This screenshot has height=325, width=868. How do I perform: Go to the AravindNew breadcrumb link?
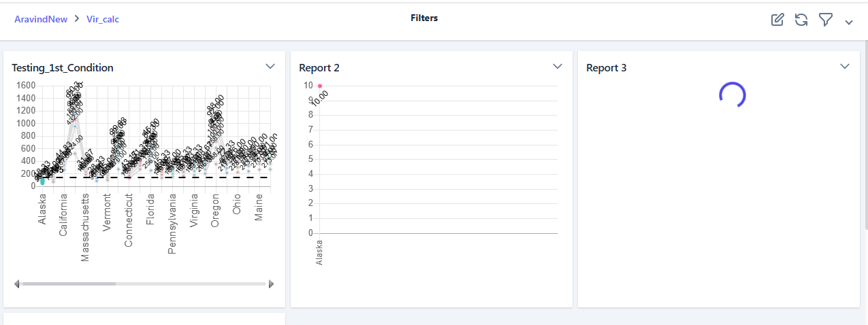[x=41, y=19]
